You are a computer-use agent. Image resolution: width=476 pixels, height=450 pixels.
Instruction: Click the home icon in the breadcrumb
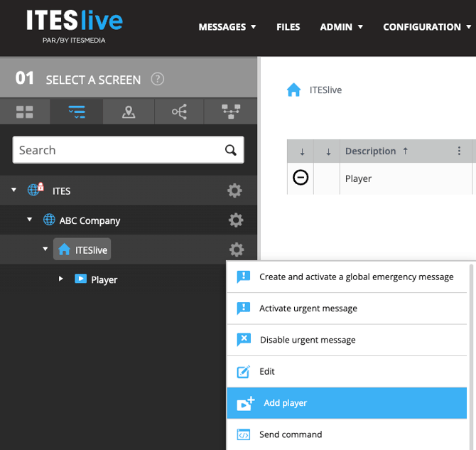293,90
